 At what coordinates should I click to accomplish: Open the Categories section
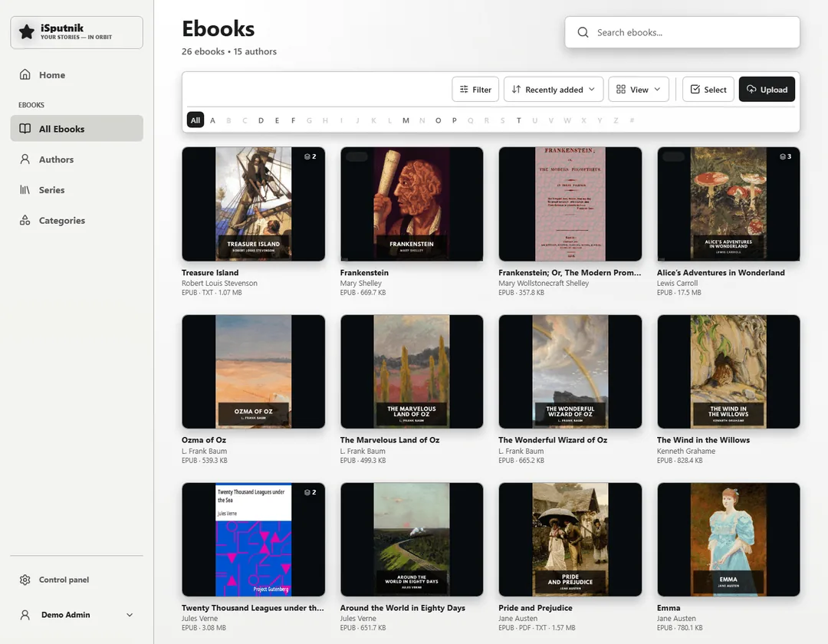(x=77, y=221)
